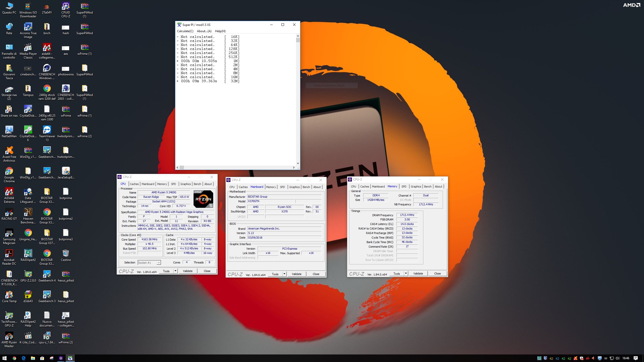
Task: Click the 1M result line 00m 10.505s
Action: (x=208, y=61)
